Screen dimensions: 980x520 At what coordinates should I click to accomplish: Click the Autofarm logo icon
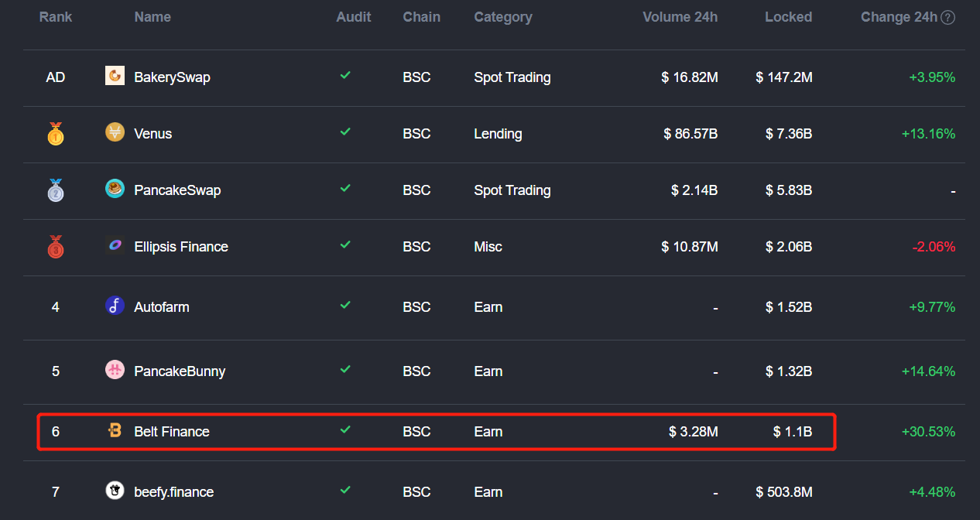(115, 306)
